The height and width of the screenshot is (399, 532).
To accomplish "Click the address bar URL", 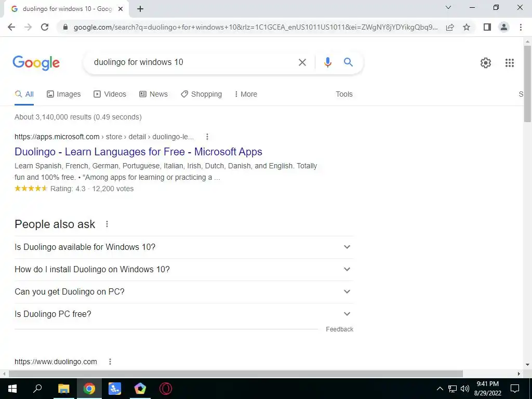I will pos(256,27).
